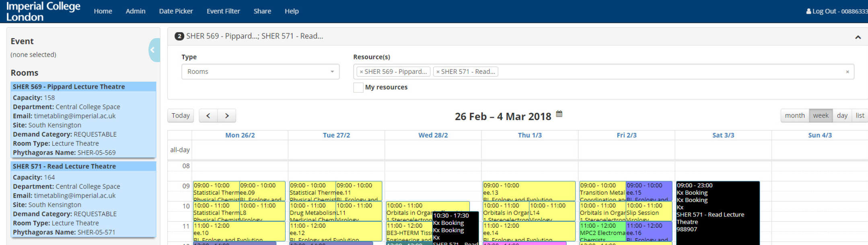Go to previous week arrow
Screen dimensions: 868x245
(x=208, y=116)
